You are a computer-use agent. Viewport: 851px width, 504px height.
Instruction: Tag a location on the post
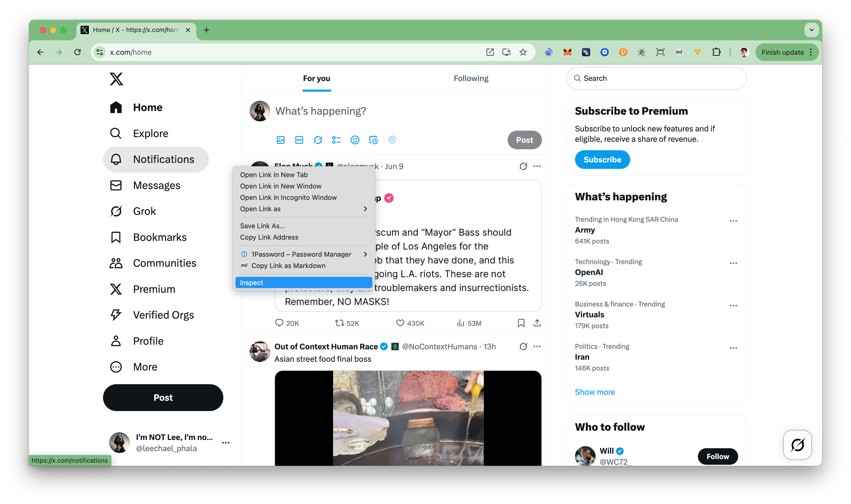[392, 140]
